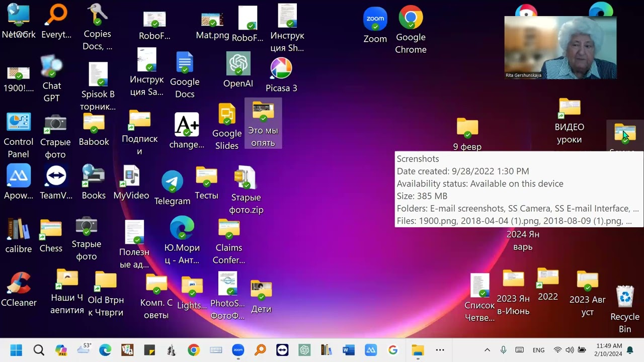Open File Explorer from the taskbar
Viewport: 644px width, 362px height.
(x=418, y=350)
